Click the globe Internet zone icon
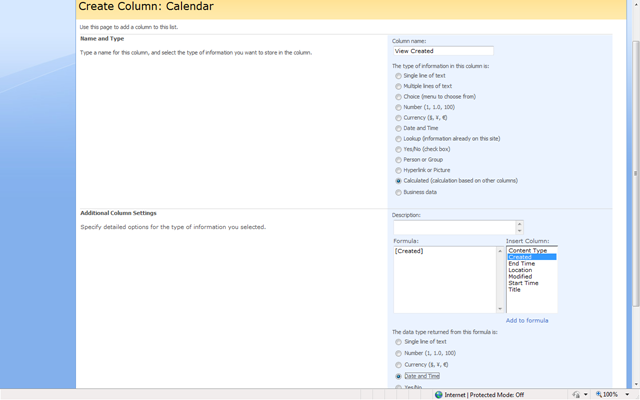This screenshot has height=400, width=640. 439,395
